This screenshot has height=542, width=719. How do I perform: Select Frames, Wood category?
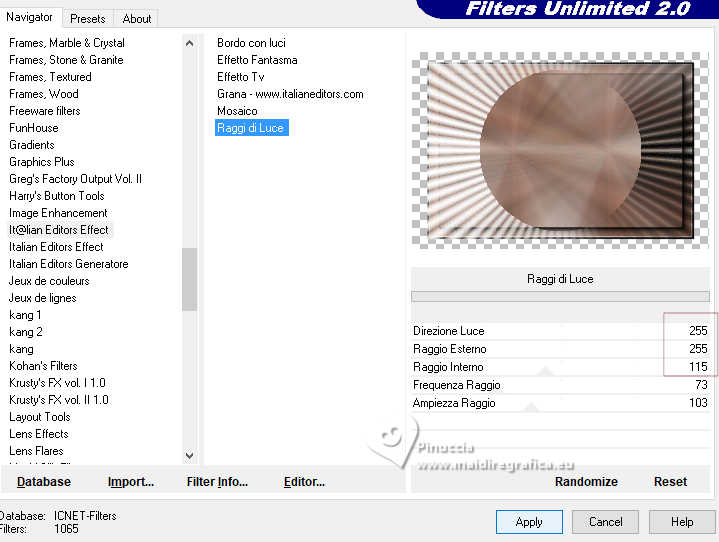(x=44, y=94)
